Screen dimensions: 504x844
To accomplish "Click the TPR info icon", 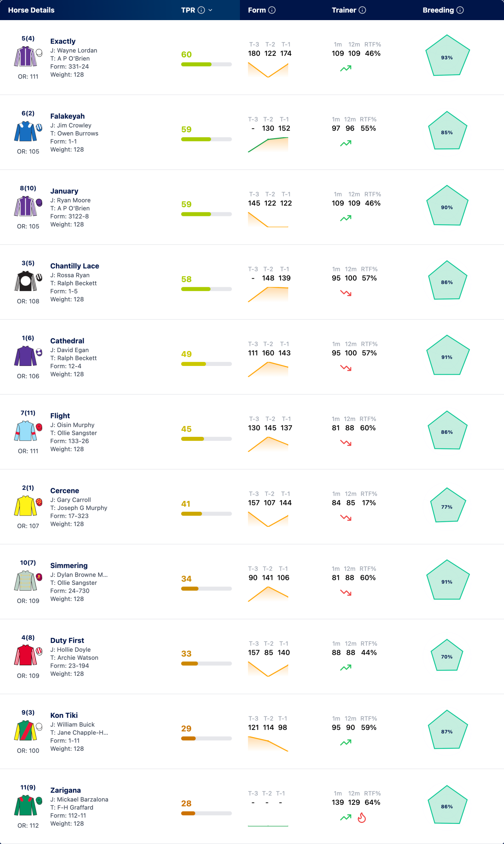I will pos(201,10).
